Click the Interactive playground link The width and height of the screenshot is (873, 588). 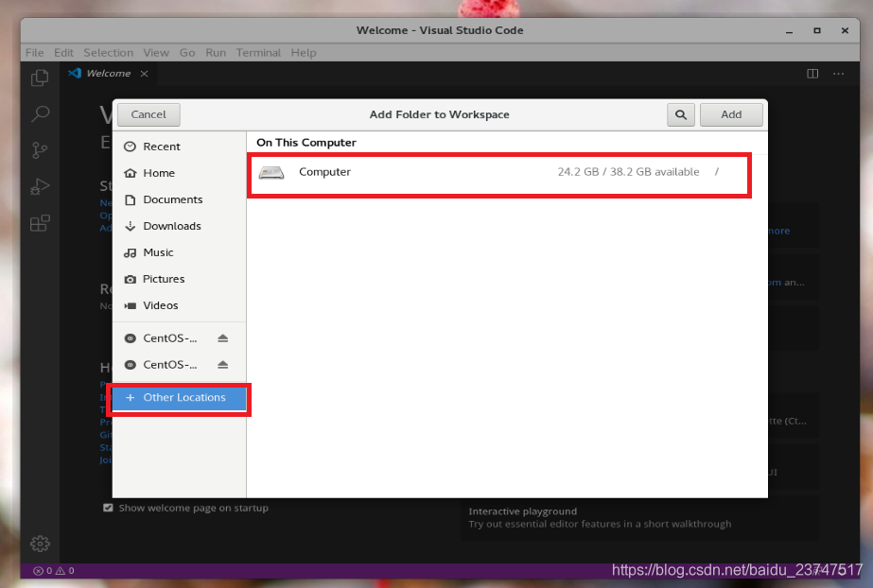pyautogui.click(x=522, y=511)
